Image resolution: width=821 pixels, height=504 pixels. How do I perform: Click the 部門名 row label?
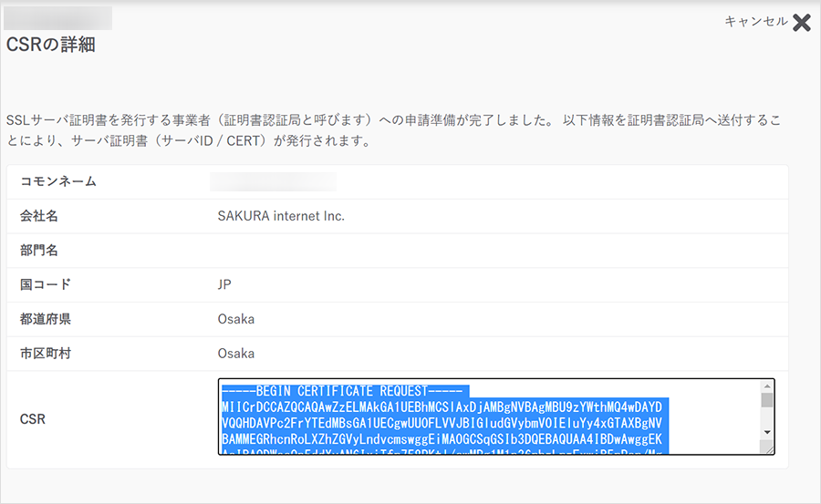(39, 250)
